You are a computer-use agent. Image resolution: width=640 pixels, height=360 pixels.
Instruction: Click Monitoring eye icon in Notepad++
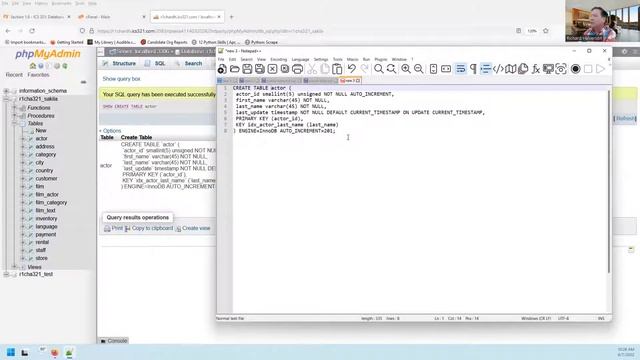tap(561, 69)
